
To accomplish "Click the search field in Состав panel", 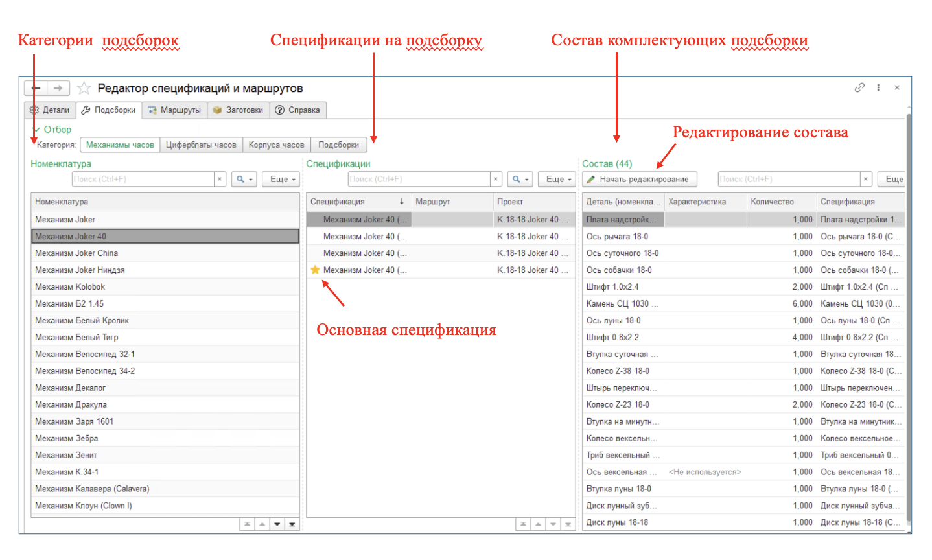I will (x=788, y=180).
